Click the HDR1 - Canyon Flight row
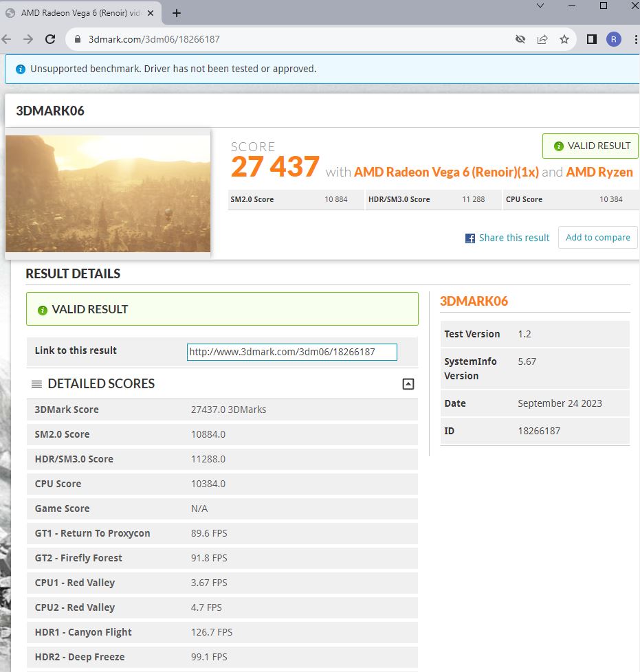The width and height of the screenshot is (640, 672). [x=222, y=632]
